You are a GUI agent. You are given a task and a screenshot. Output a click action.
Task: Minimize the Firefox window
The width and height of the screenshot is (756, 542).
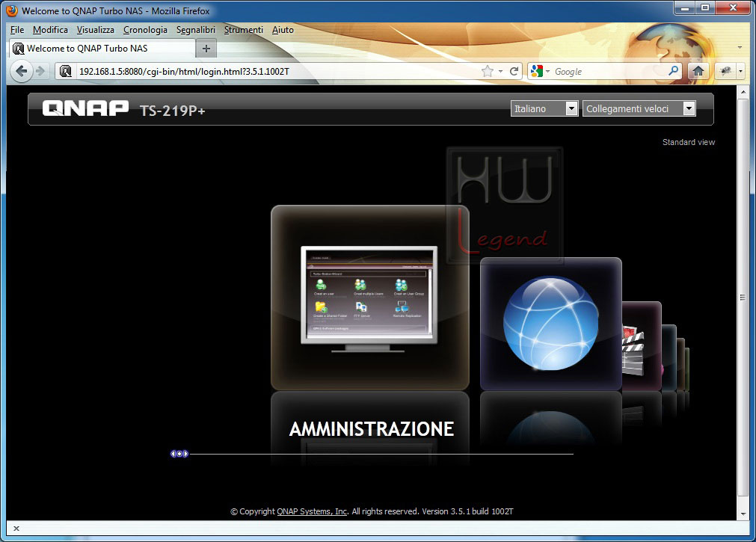684,7
